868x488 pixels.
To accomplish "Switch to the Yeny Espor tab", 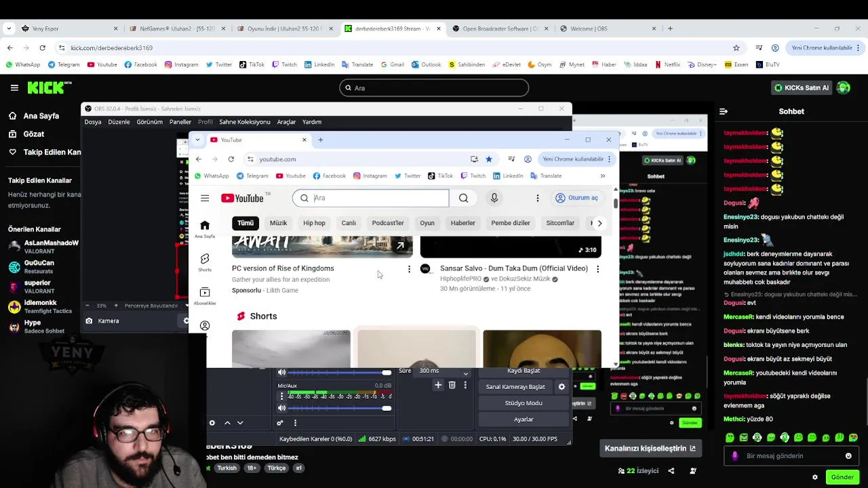I will pos(68,28).
